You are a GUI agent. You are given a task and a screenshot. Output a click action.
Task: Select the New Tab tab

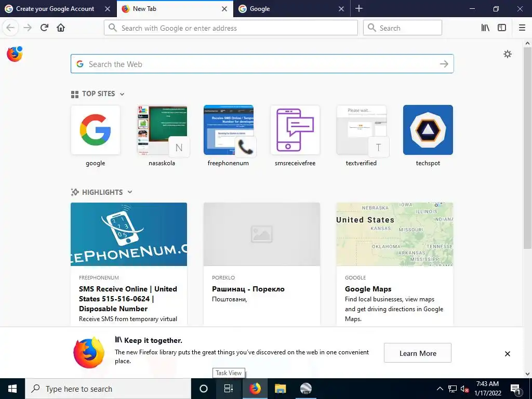175,9
